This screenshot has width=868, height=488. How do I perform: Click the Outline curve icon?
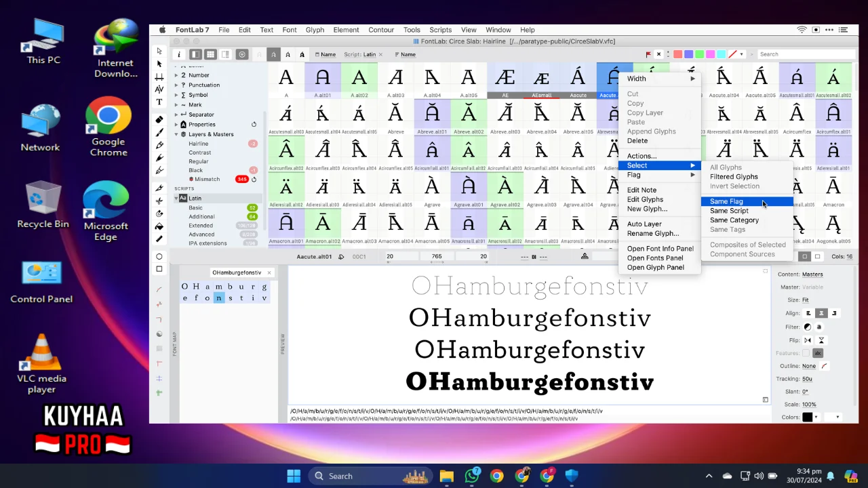825,366
